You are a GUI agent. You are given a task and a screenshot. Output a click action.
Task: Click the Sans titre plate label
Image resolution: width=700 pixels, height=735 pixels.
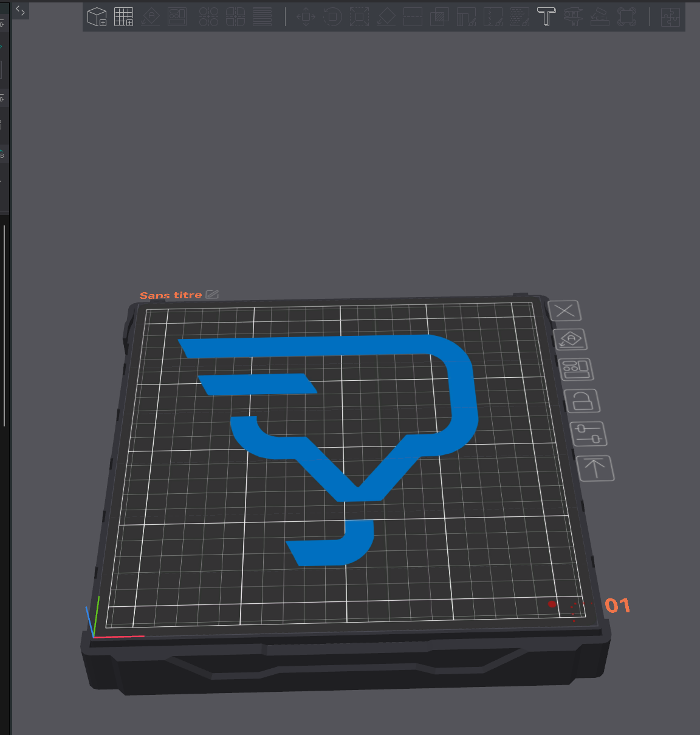point(171,295)
